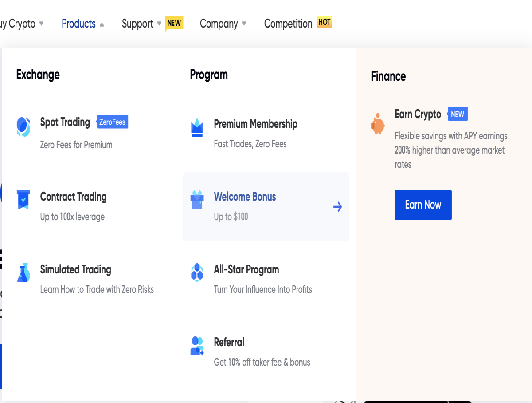Open the Spot Trading link
The height and width of the screenshot is (403, 532).
(65, 122)
